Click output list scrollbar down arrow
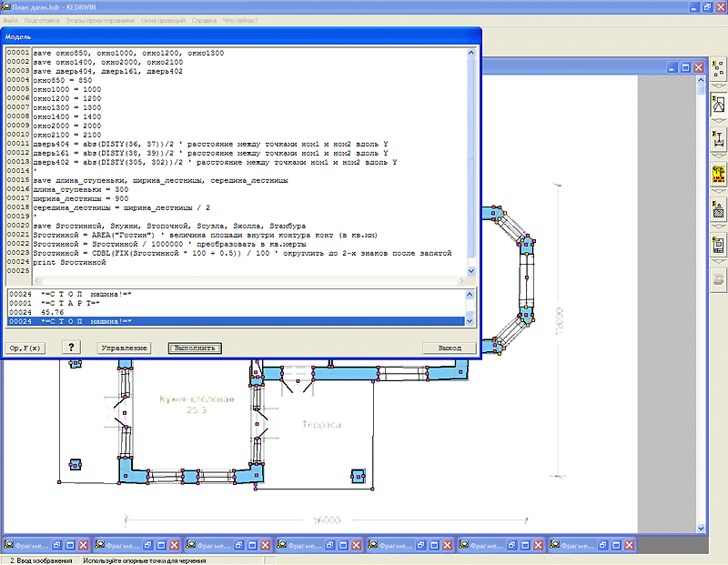Viewport: 728px width, 565px height. coord(470,321)
